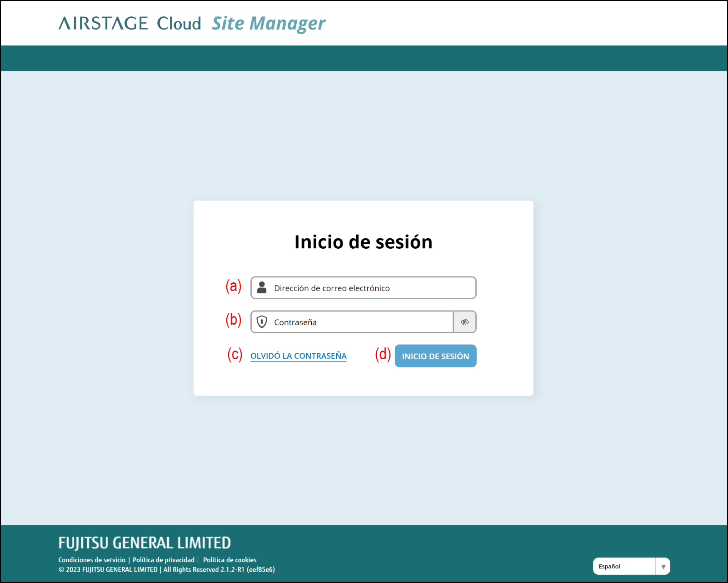Click the 2023 copyright version text

point(166,569)
